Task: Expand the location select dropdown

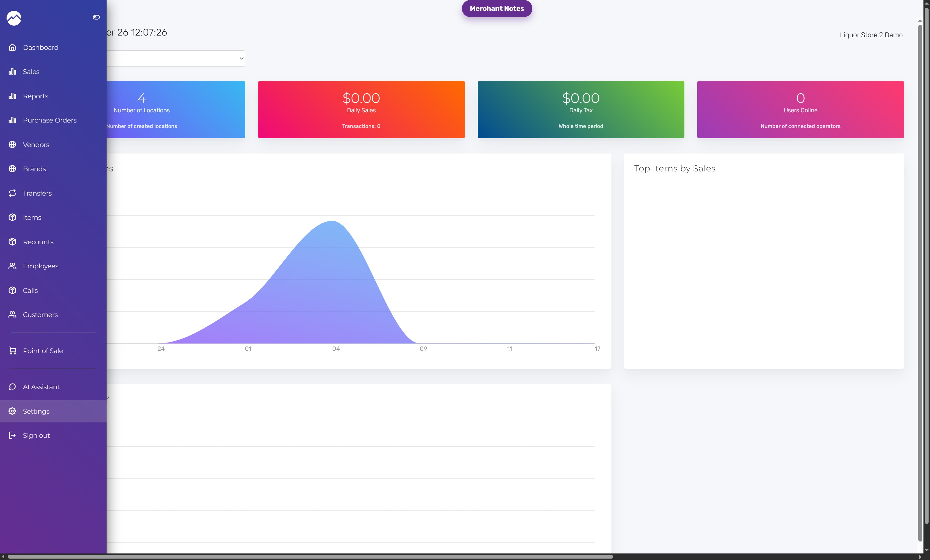Action: click(175, 58)
